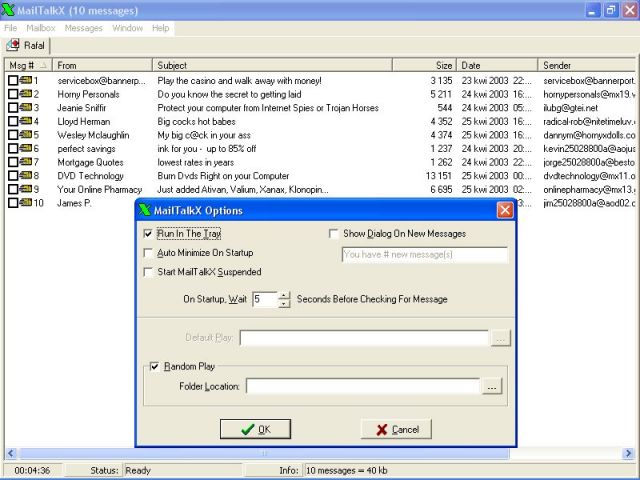Screen dimensions: 640x480
Task: Click the mail icon of message 2
Action: 25,94
